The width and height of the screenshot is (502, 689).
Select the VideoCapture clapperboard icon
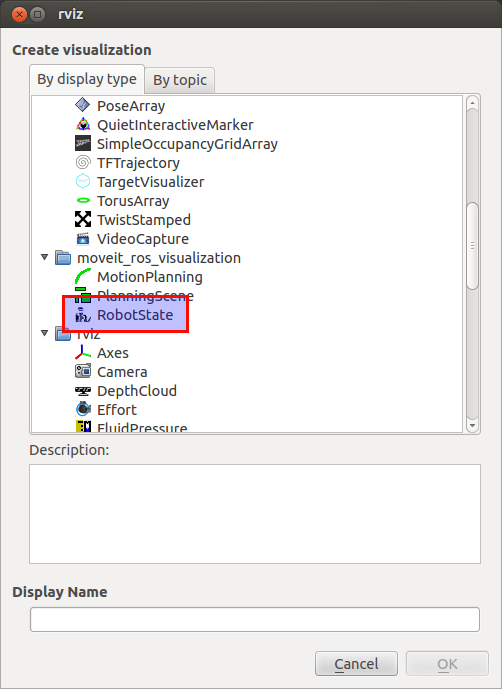pos(83,239)
